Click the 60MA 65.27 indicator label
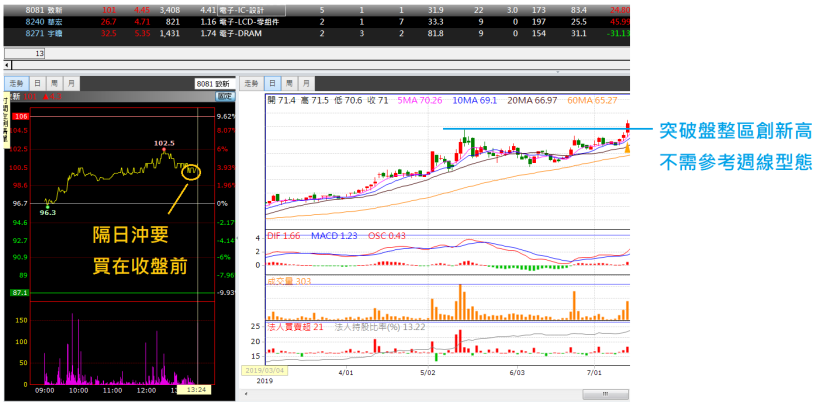This screenshot has width=820, height=406. [x=592, y=100]
